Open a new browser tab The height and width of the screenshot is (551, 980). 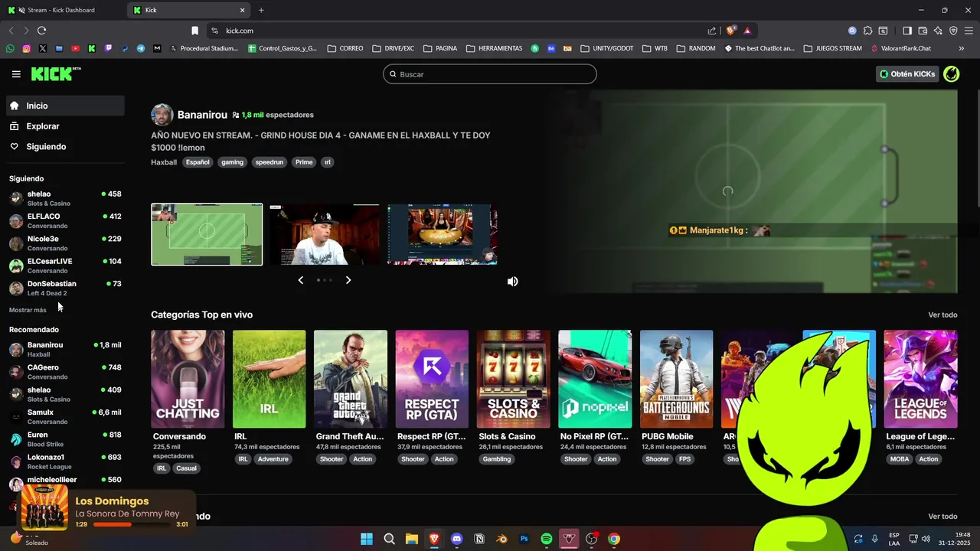tap(261, 10)
